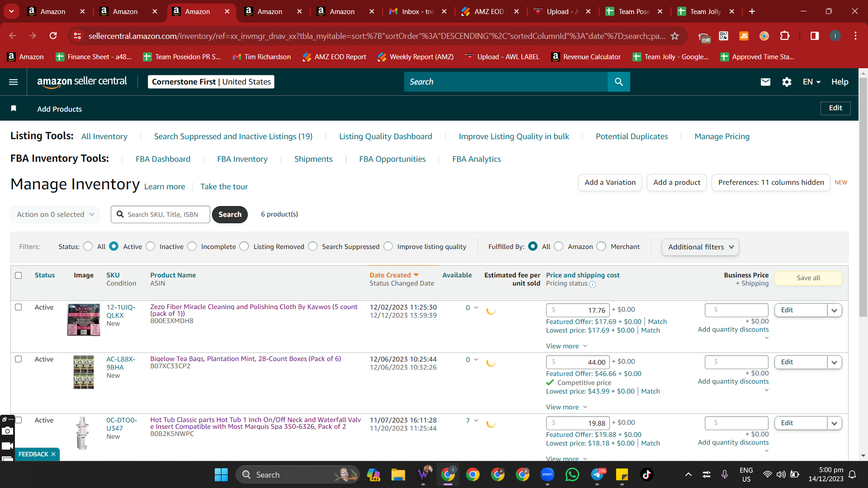The width and height of the screenshot is (868, 488).
Task: Reload the page with the browser refresh icon
Action: [x=53, y=36]
